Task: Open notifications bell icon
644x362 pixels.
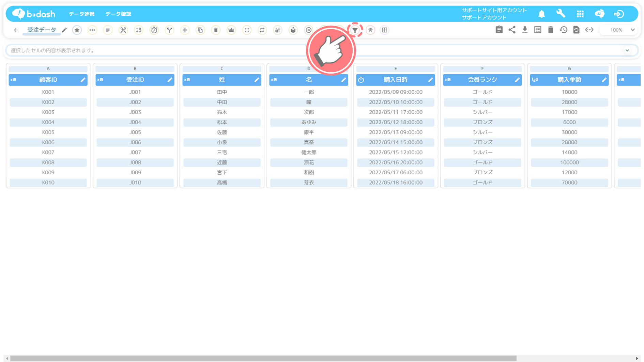Action: (541, 14)
